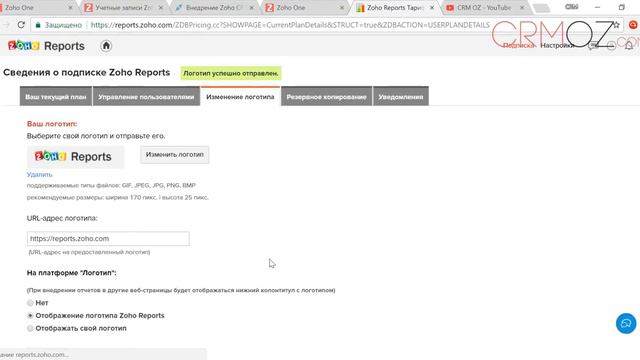The width and height of the screenshot is (640, 360).
Task: Open the Ваш текущий план tab
Action: (56, 97)
